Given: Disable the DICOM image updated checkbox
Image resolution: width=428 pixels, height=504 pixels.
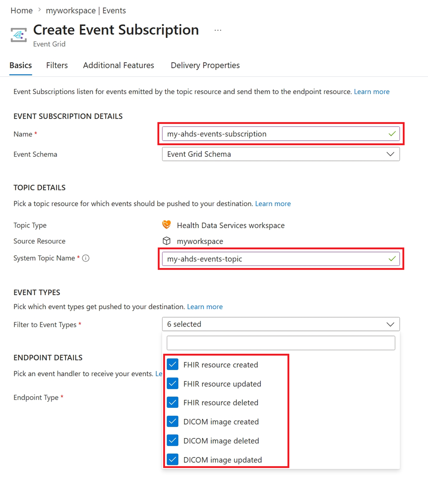Looking at the screenshot, I should pyautogui.click(x=173, y=459).
